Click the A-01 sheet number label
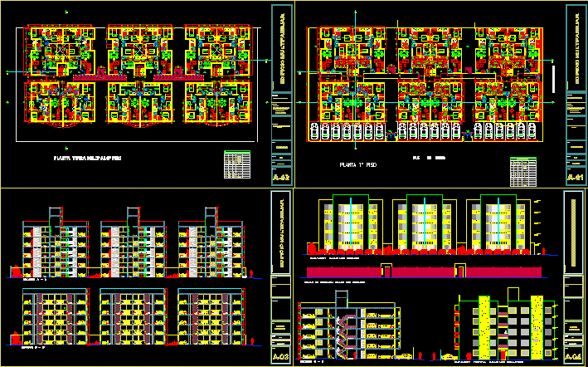The height and width of the screenshot is (367, 588). (575, 178)
